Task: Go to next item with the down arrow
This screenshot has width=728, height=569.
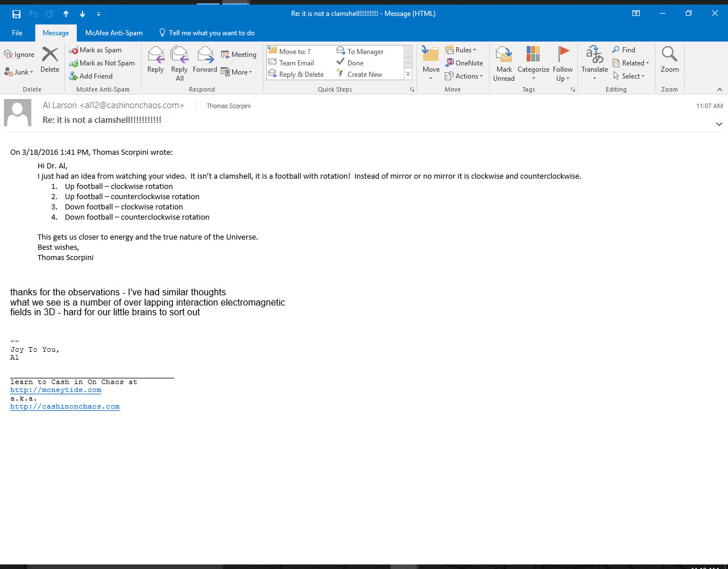Action: pos(82,14)
